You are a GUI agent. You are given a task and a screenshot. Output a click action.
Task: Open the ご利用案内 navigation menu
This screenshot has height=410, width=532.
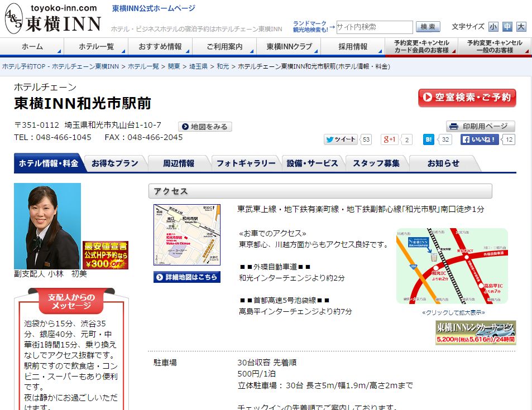coord(224,47)
